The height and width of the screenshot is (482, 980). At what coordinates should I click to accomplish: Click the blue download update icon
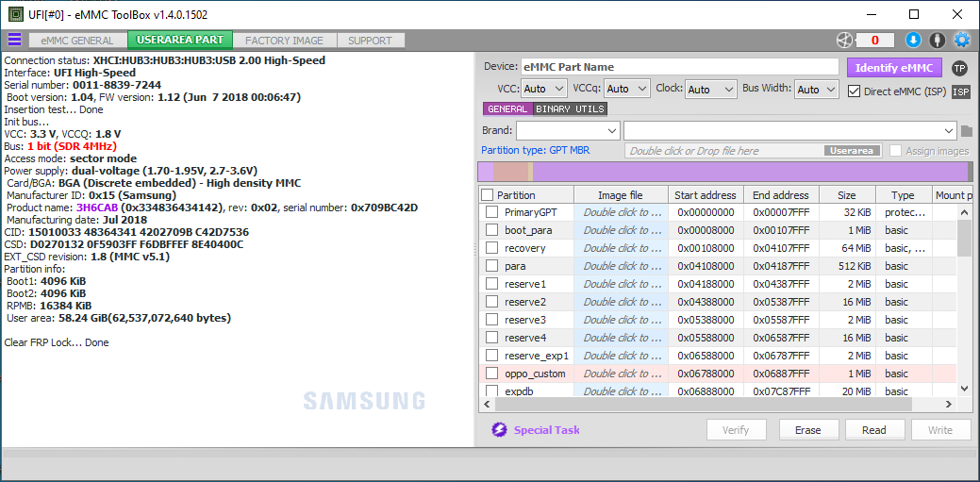[913, 40]
